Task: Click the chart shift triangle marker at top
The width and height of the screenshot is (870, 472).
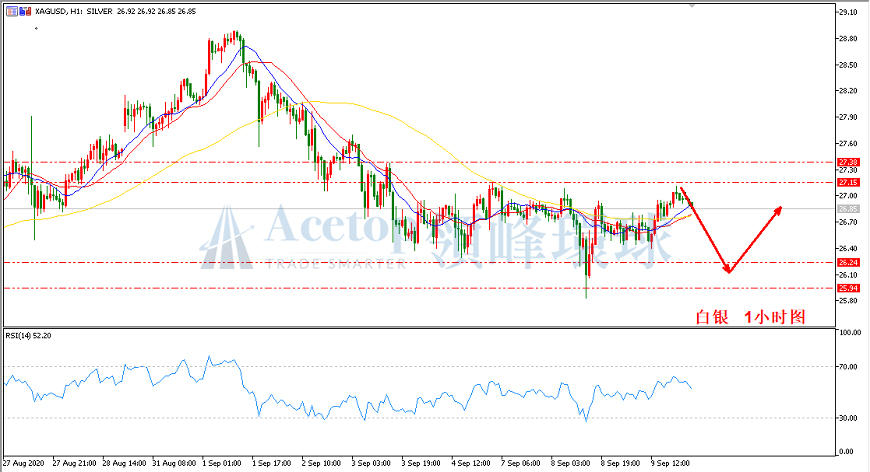Action: coord(691,6)
